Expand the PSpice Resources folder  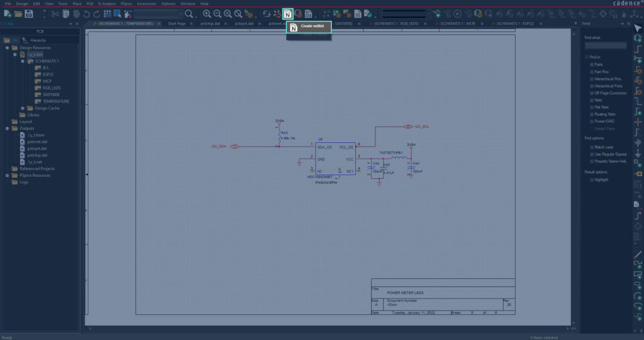[7, 176]
